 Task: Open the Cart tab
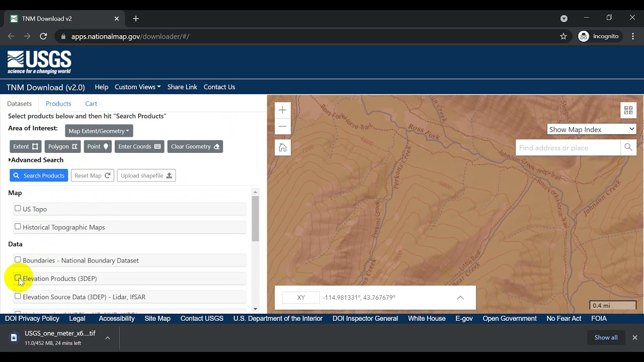point(91,104)
